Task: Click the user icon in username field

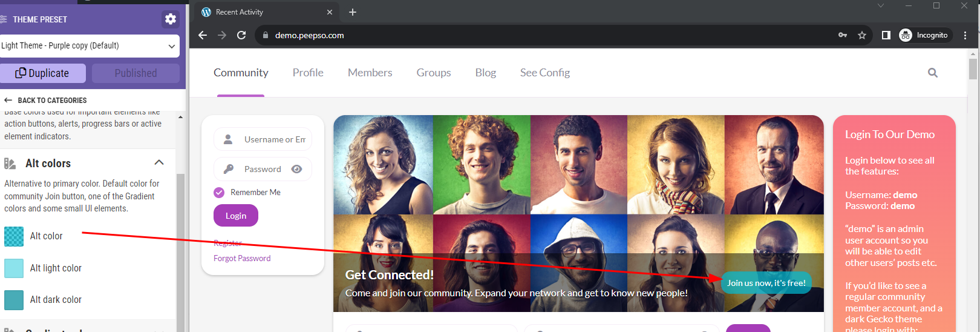Action: coord(228,139)
